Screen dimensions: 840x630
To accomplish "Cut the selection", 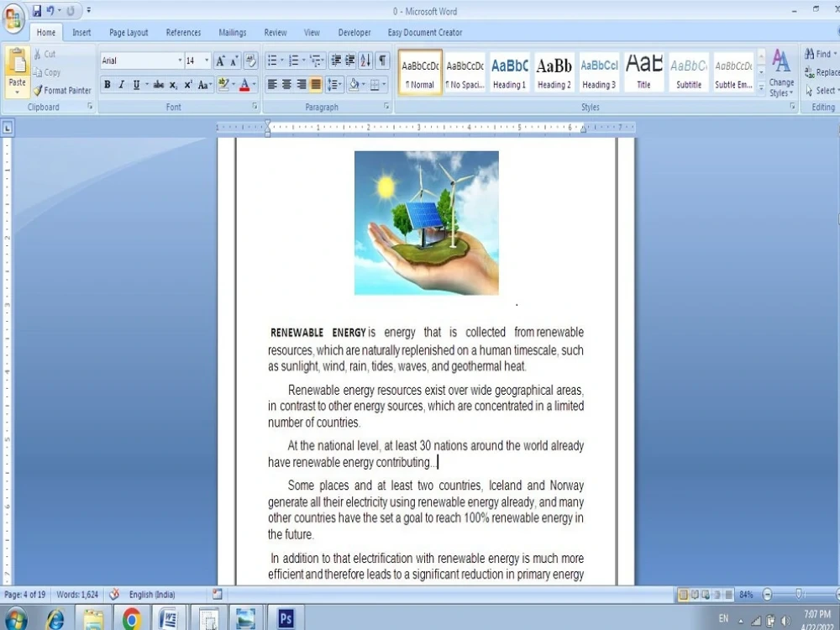I will coord(45,54).
